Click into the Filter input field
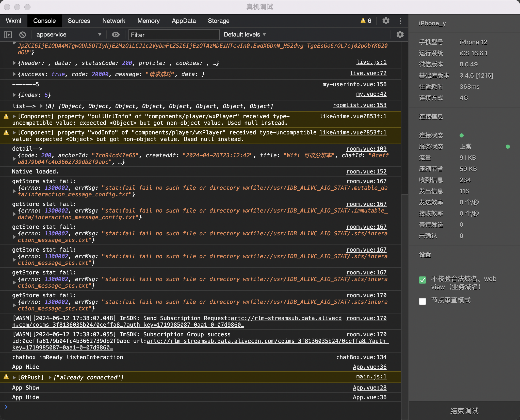This screenshot has width=520, height=420. pos(174,35)
